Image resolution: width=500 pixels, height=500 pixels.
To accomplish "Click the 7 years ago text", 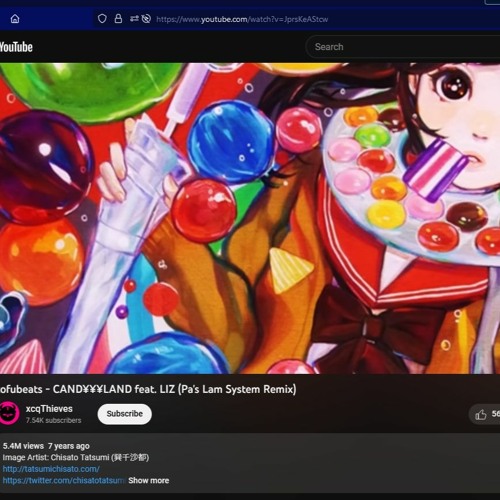I will pos(69,446).
